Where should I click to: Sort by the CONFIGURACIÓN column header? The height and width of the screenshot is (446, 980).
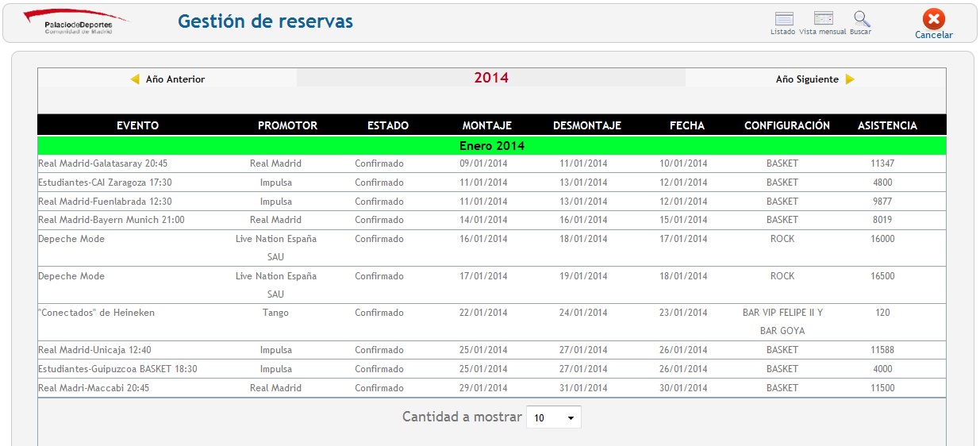tap(787, 125)
